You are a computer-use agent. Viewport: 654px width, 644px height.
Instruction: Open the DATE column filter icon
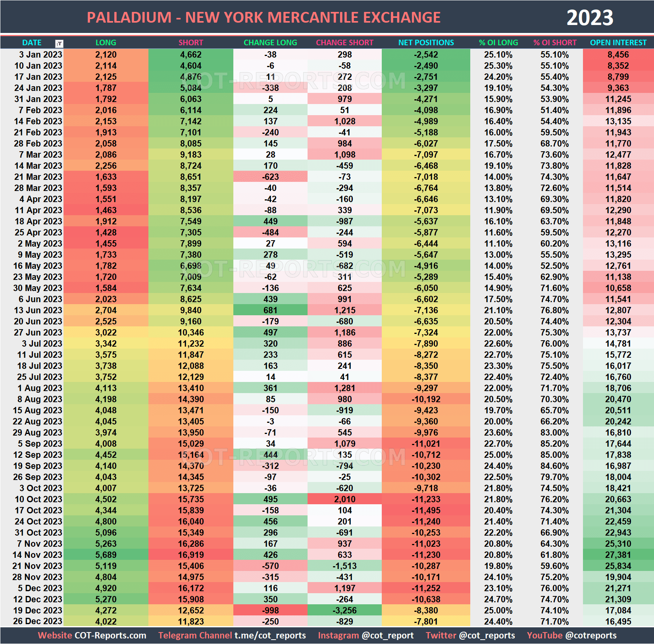(59, 42)
